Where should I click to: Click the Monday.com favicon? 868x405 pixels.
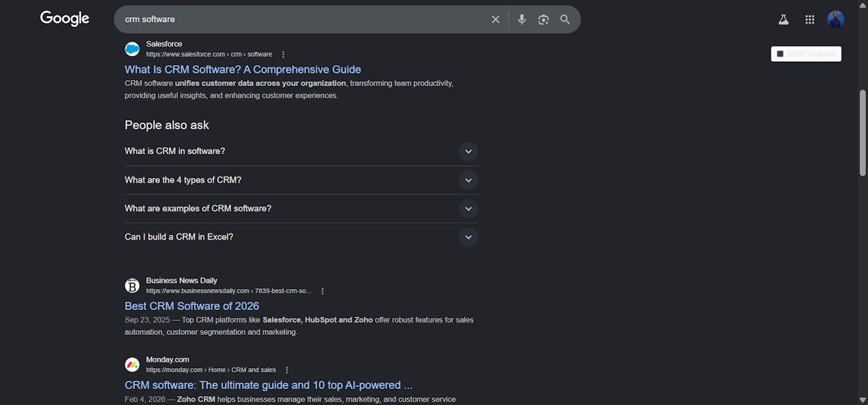(132, 365)
